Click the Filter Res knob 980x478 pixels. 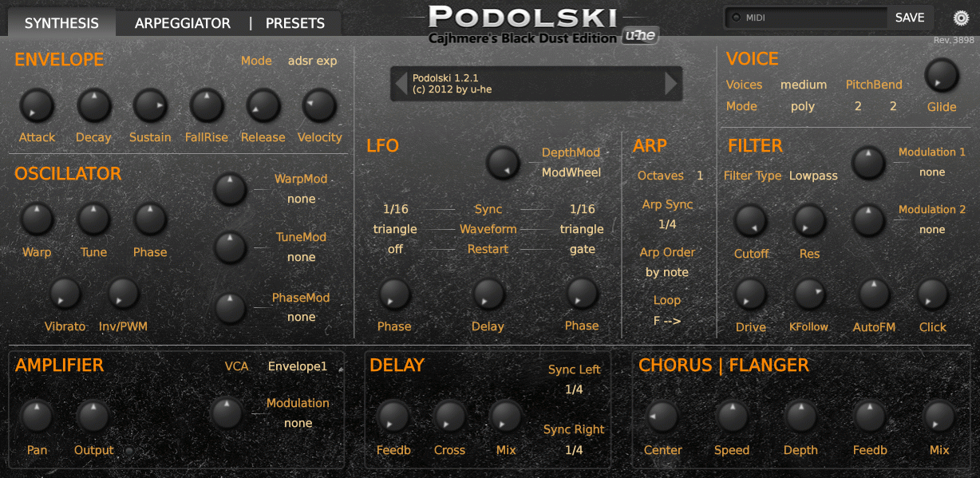[x=809, y=220]
